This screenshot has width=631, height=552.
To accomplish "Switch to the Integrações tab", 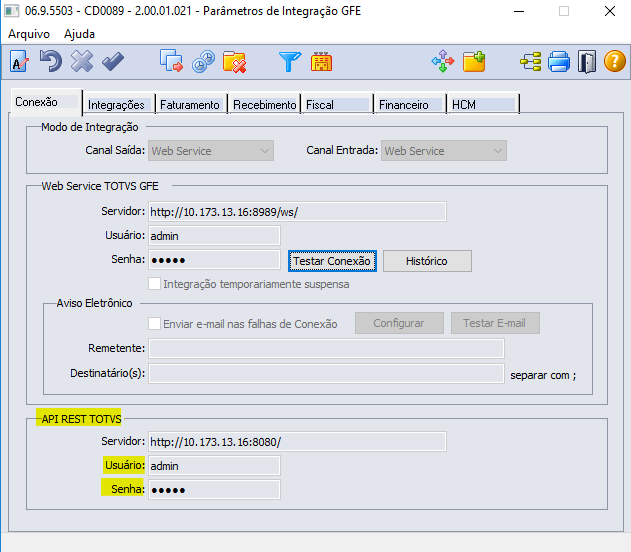I will point(119,105).
